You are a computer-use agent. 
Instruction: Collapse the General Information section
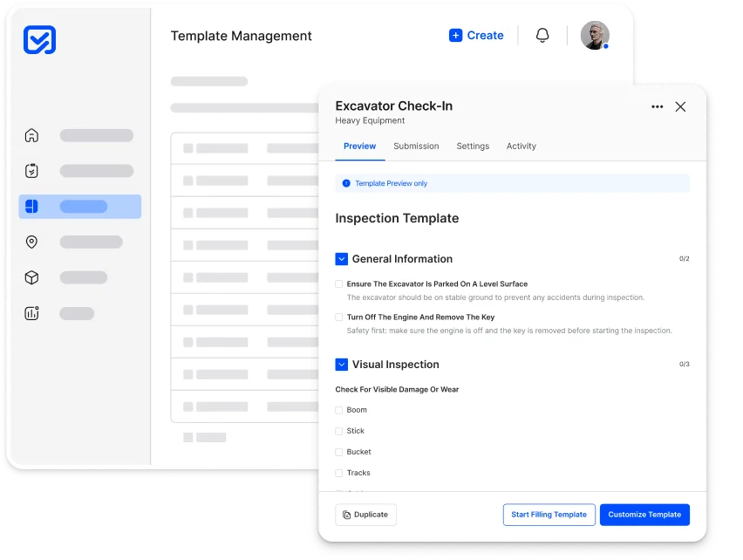click(x=342, y=259)
